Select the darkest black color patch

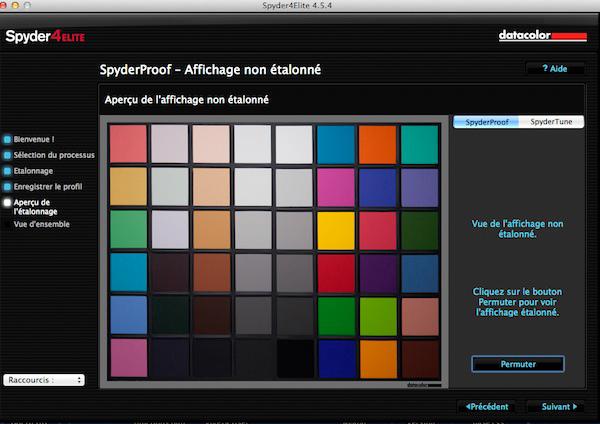294,358
